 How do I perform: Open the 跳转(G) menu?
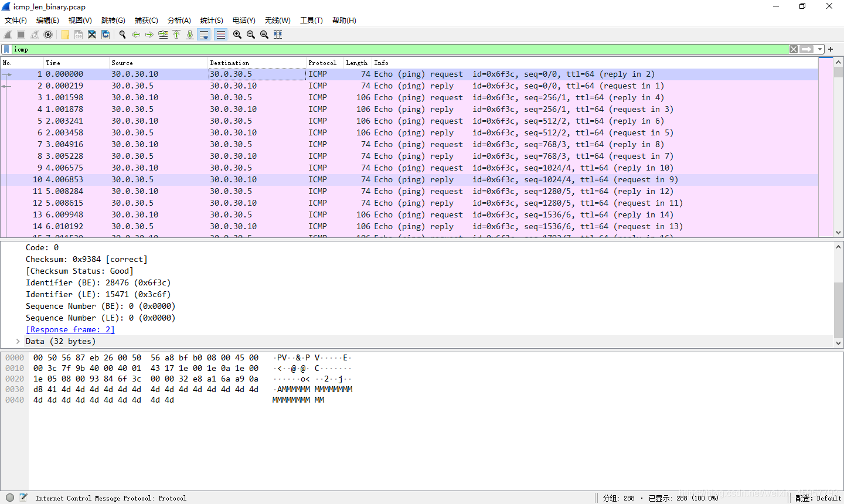click(113, 20)
